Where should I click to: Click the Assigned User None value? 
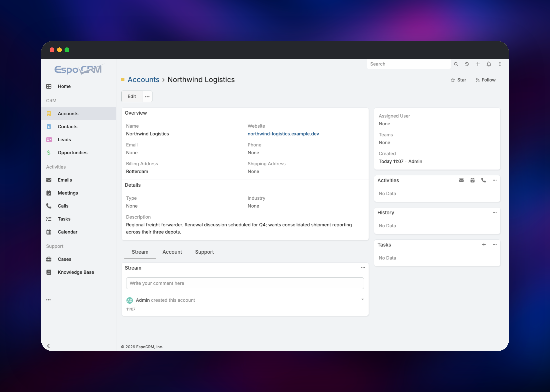point(384,124)
